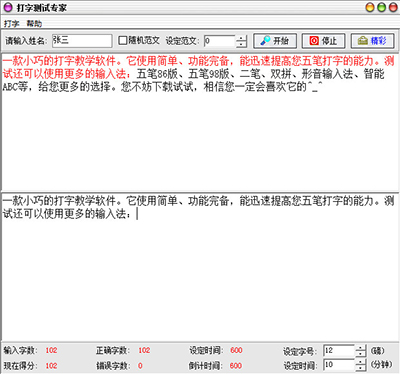Click the green maximize circle button
The image size is (400, 374).
point(382,7)
